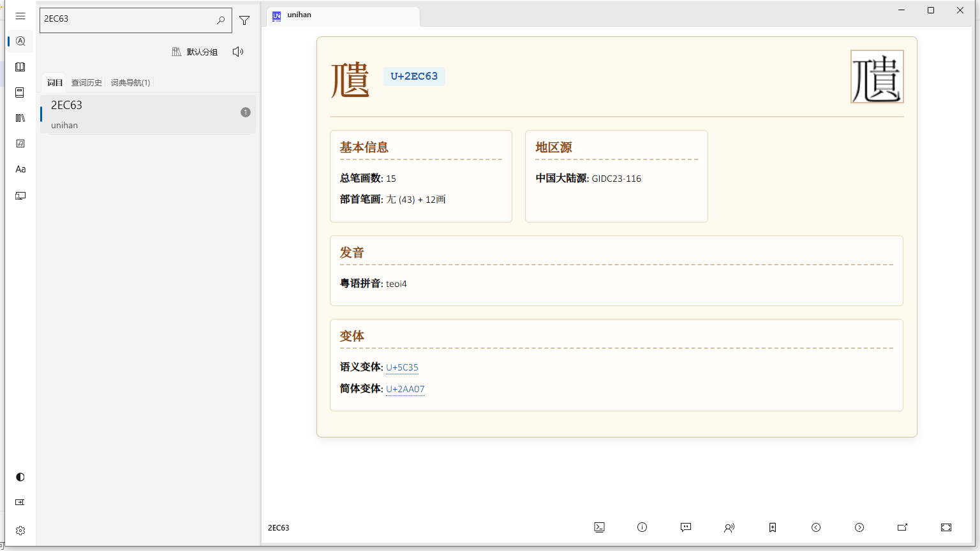
Task: Follow the U+5C35 semantic variant link
Action: (x=402, y=367)
